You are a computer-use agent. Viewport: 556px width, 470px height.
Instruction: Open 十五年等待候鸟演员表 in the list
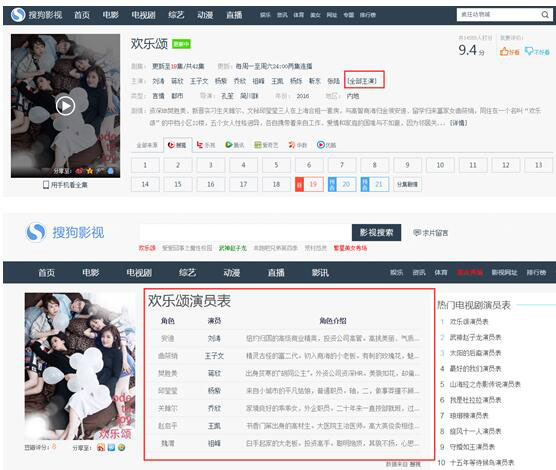[x=482, y=463]
